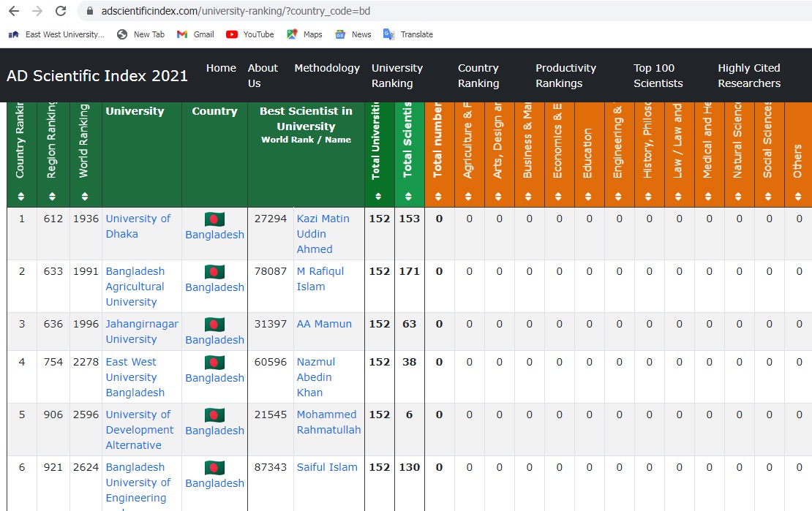Click Bangladesh country link in Dhaka row
The image size is (812, 511).
pos(215,235)
